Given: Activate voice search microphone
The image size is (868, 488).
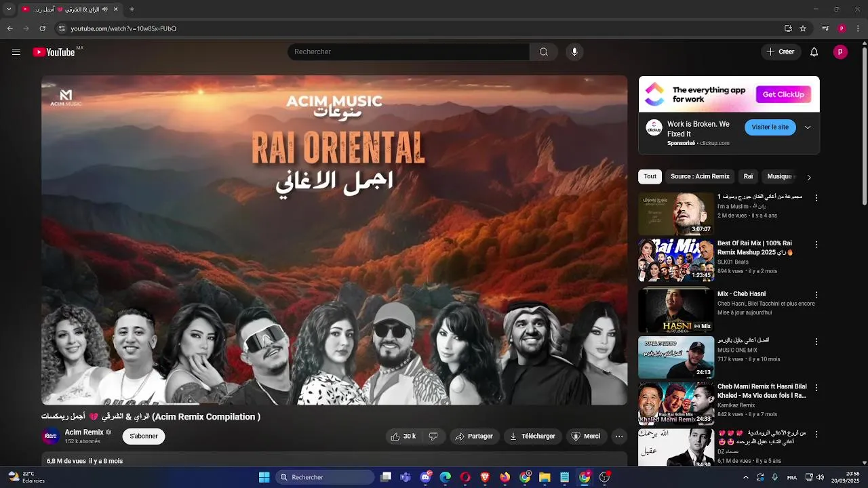Looking at the screenshot, I should click(574, 52).
